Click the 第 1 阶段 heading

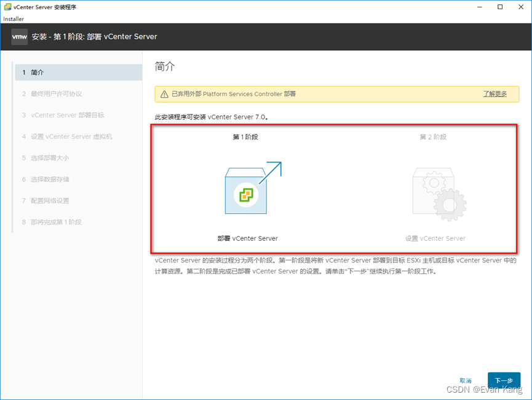coord(245,137)
